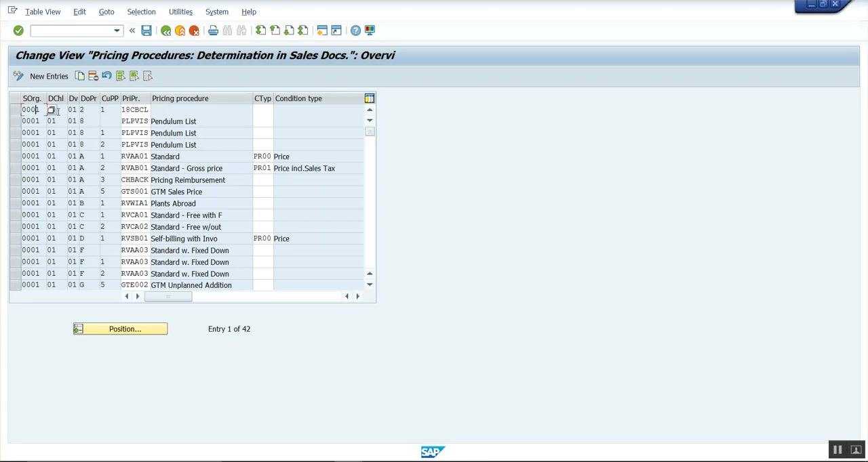Click the "Price incl.Sales Tax" condition type text
The width and height of the screenshot is (868, 462).
tap(304, 168)
